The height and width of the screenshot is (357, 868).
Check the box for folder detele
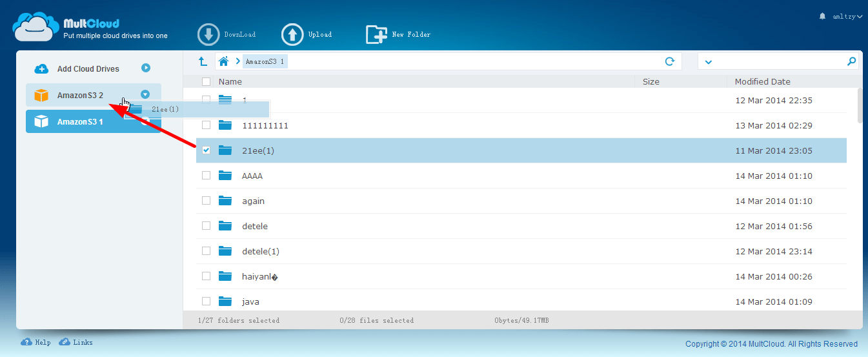(x=206, y=226)
